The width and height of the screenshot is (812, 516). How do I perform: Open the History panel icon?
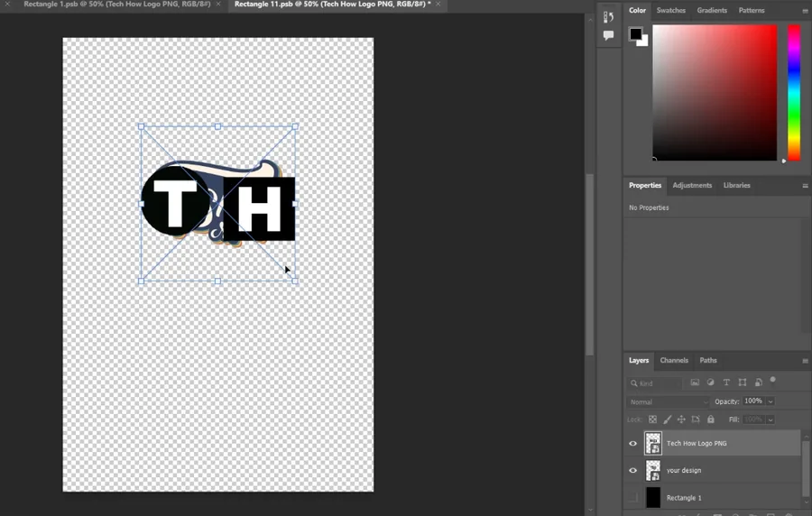[608, 16]
